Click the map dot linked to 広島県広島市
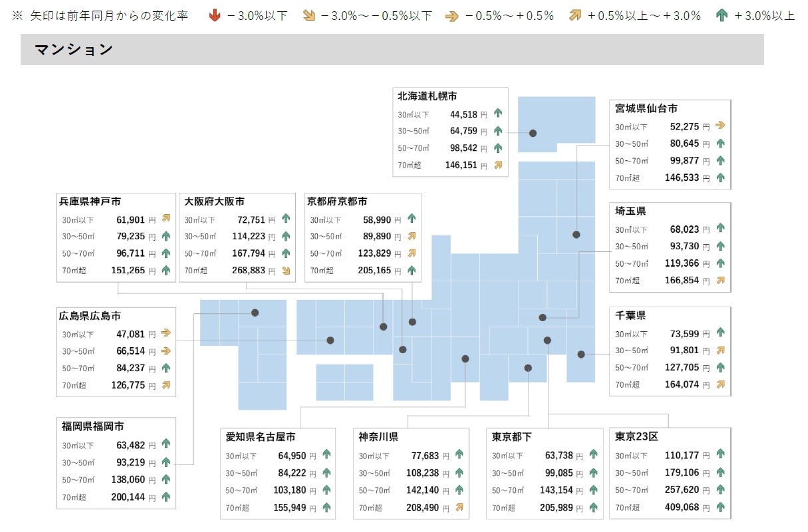Screen dimensions: 808x532 point(330,340)
